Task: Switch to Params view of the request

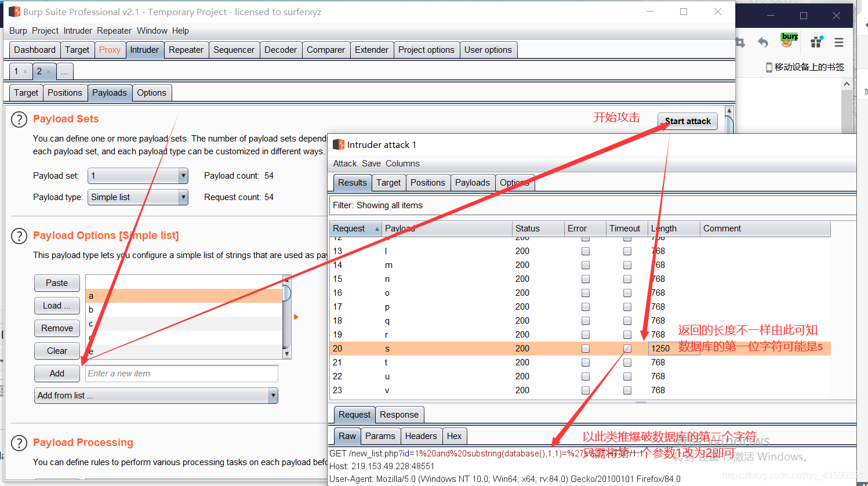Action: pyautogui.click(x=380, y=436)
